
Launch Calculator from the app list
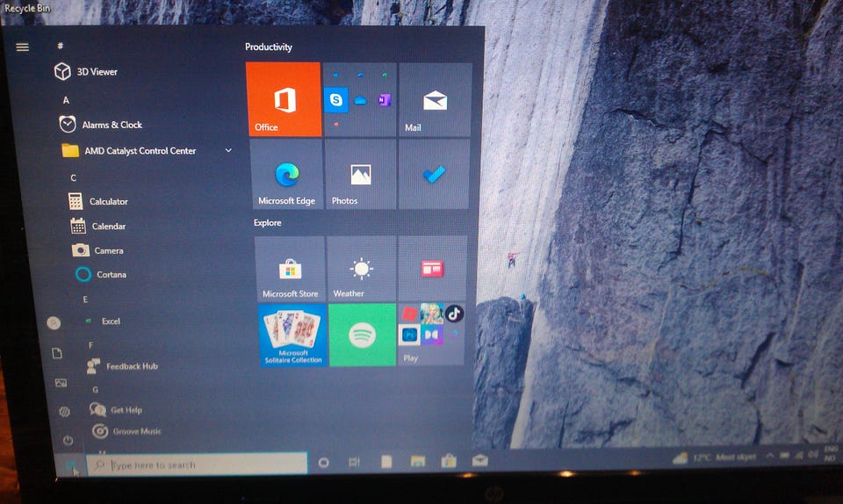(98, 201)
